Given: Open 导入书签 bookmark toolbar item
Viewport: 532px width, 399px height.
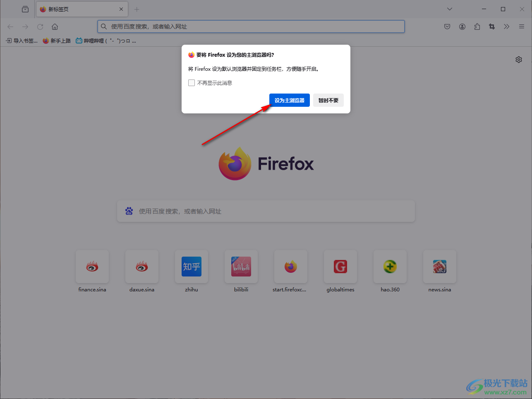Looking at the screenshot, I should 22,41.
